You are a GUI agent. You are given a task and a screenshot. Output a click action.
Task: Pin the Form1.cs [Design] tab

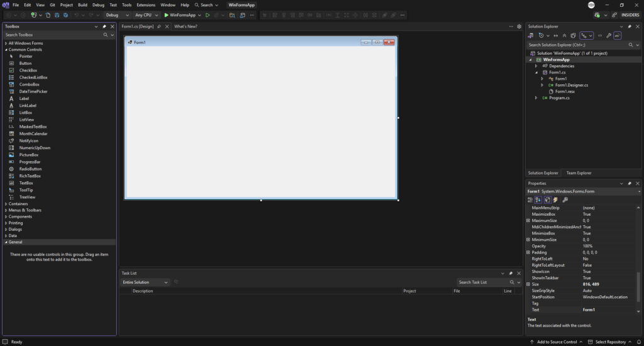(x=159, y=26)
